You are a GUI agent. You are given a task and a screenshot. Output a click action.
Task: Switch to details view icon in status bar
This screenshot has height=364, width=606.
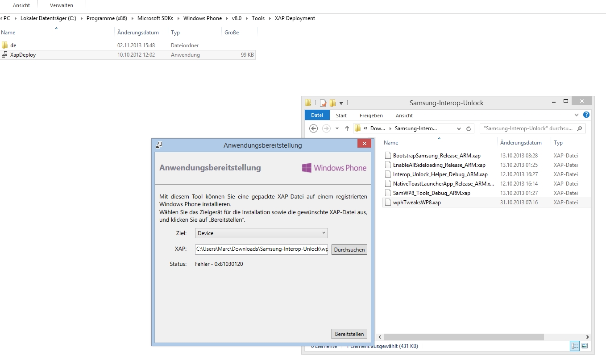(x=575, y=346)
